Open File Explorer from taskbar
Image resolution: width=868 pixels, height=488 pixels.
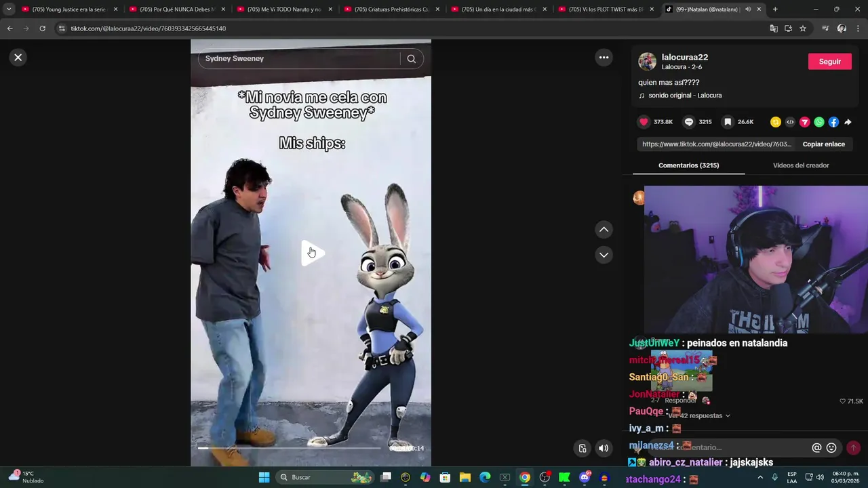point(465,477)
